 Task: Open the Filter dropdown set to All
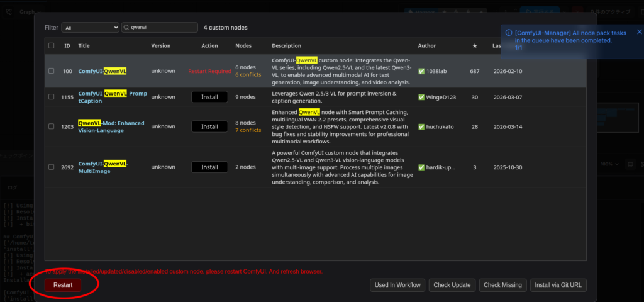[91, 28]
